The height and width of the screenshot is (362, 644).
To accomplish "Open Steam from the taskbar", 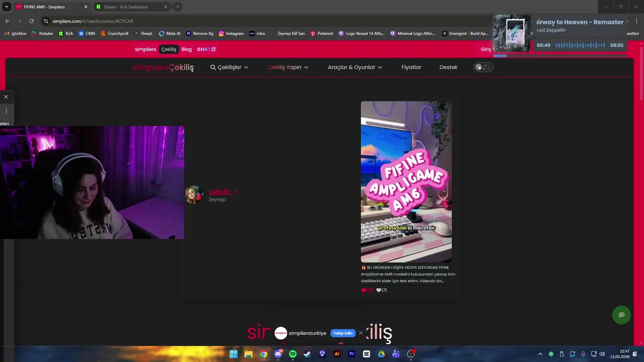I will pos(307,354).
